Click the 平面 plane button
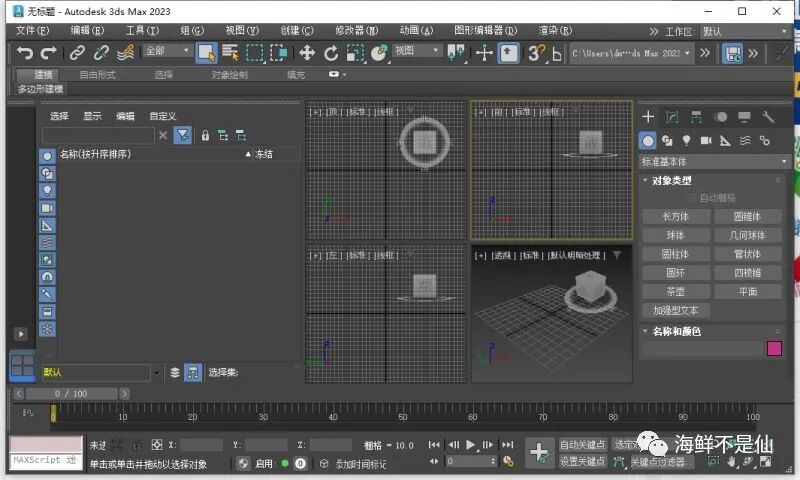The height and width of the screenshot is (480, 800). pyautogui.click(x=748, y=292)
